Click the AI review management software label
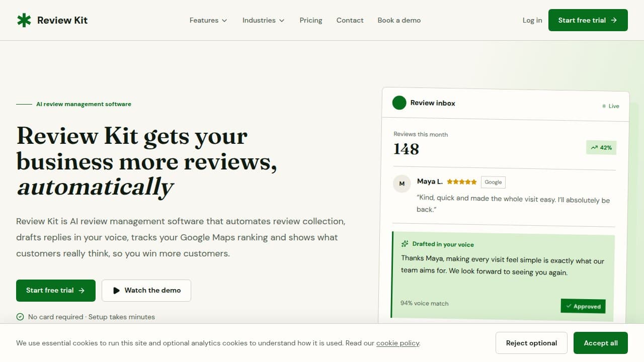The width and height of the screenshot is (644, 362). pos(84,104)
